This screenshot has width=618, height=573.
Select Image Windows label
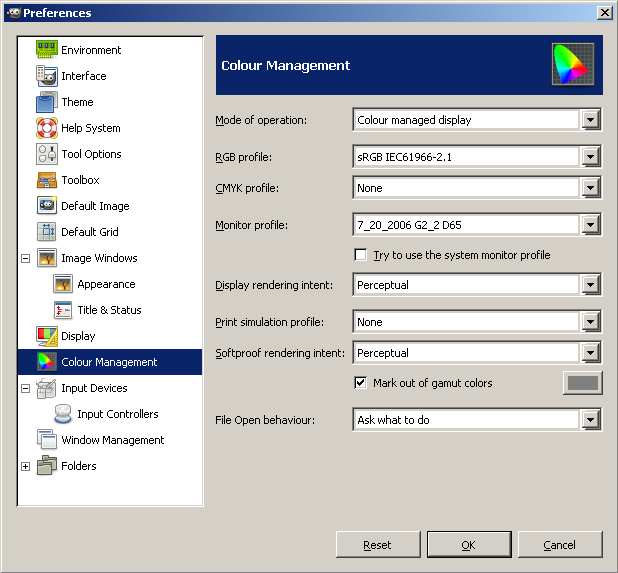99,258
